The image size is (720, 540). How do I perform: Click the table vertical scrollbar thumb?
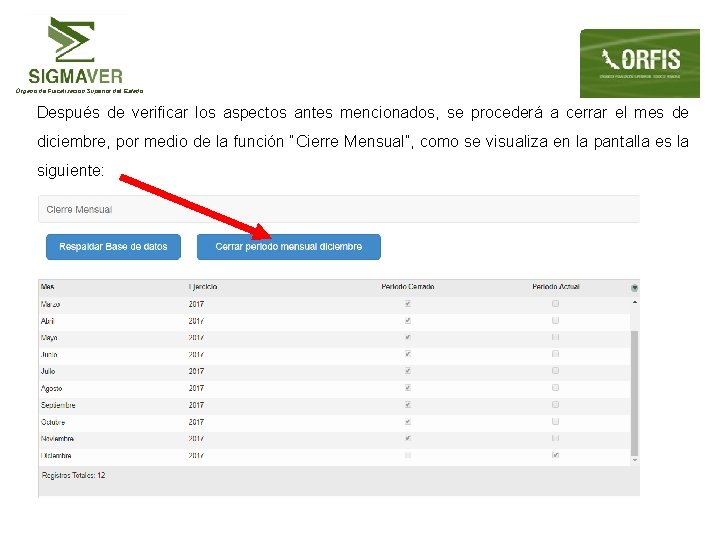tap(635, 393)
